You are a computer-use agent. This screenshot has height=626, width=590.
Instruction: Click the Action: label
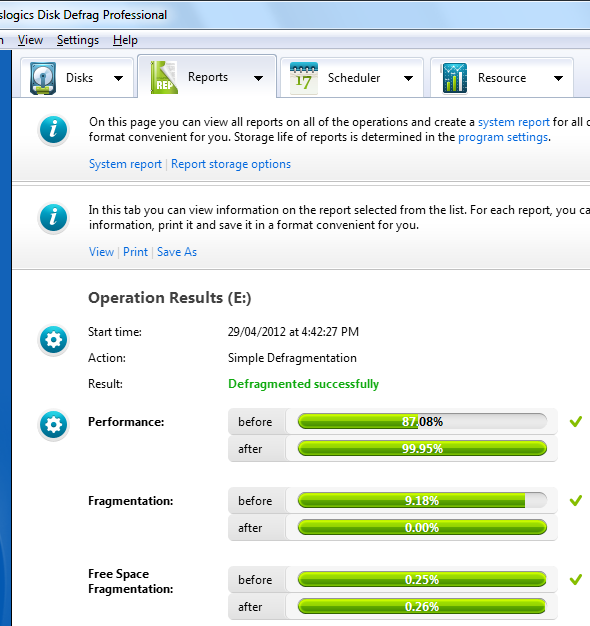pyautogui.click(x=107, y=358)
